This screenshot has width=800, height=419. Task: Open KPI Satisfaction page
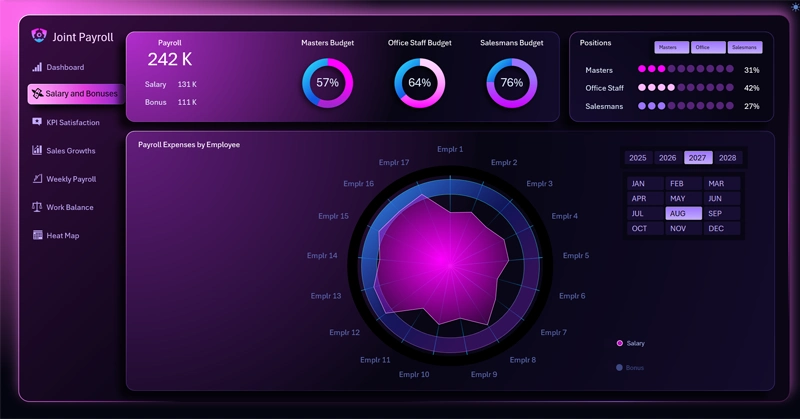point(73,122)
